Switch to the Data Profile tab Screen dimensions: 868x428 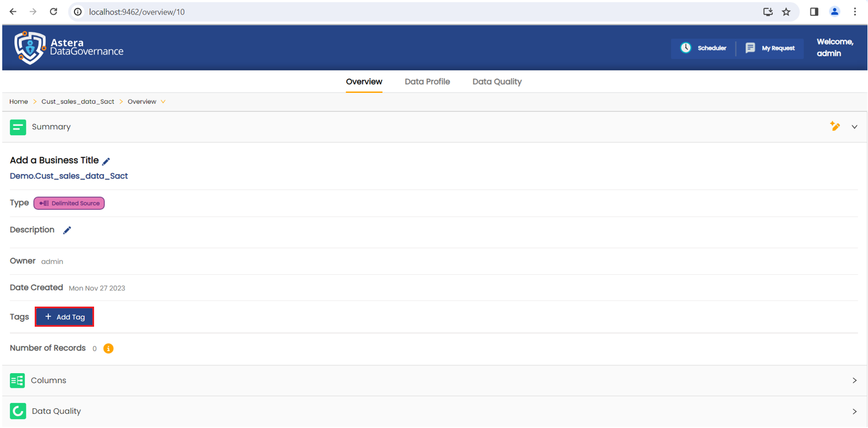(x=427, y=82)
